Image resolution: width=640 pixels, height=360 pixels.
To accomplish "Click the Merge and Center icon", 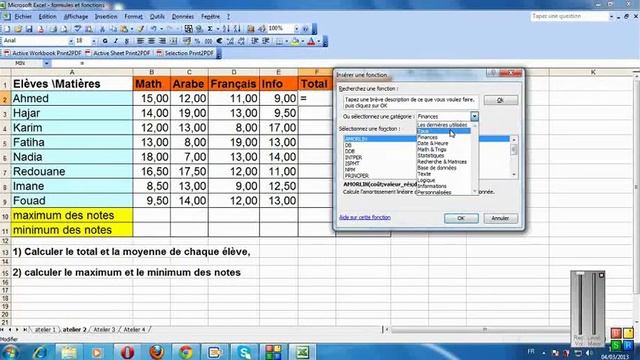I will point(173,41).
